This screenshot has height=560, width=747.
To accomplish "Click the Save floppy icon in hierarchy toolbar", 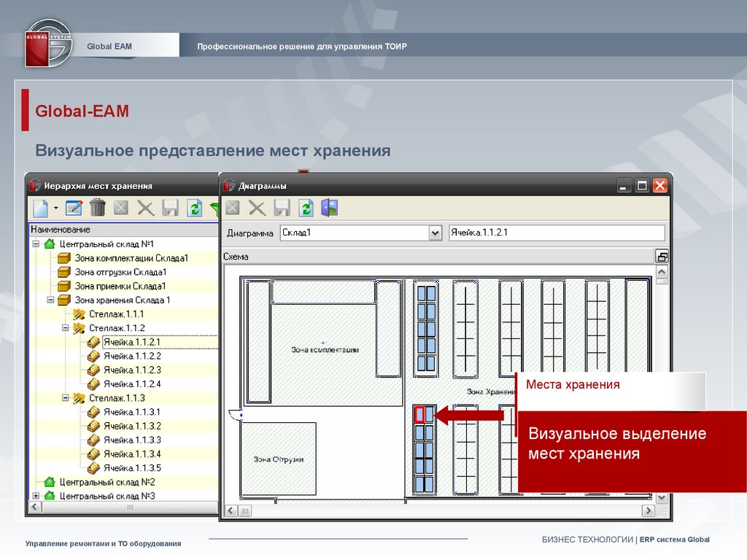I will pyautogui.click(x=170, y=208).
